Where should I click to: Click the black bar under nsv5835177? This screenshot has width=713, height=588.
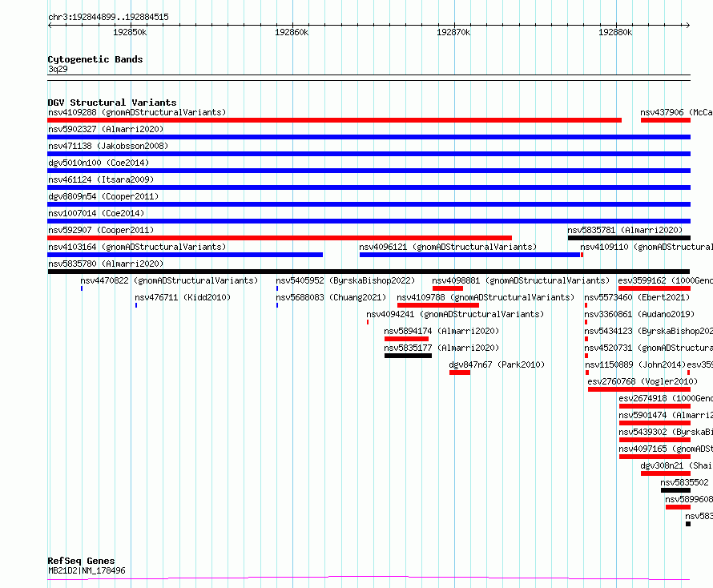[408, 356]
